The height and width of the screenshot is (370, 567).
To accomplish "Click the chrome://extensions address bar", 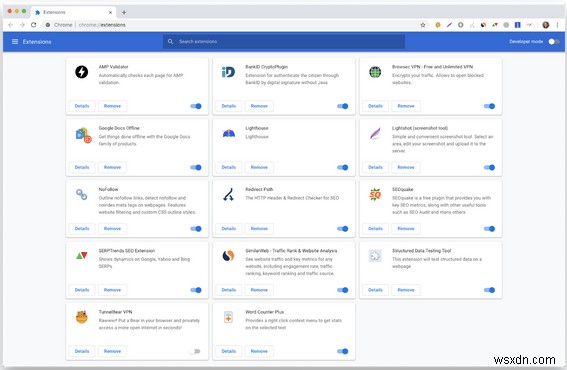I will 235,25.
